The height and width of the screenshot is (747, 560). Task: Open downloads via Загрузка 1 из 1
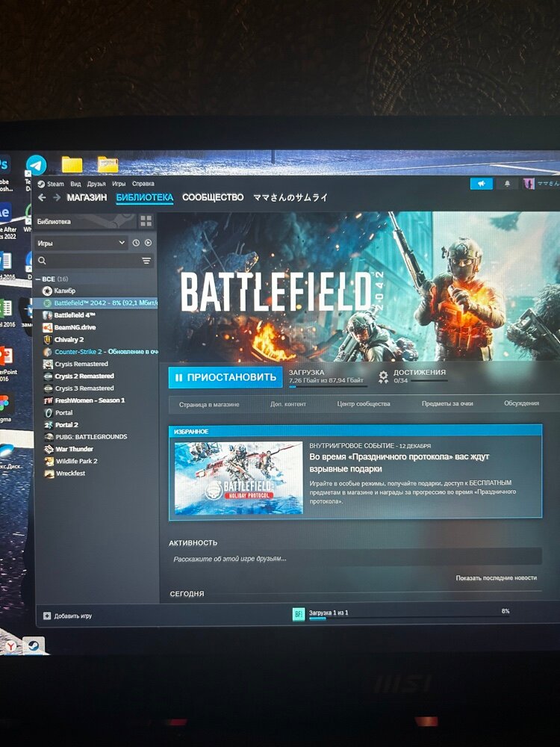point(329,613)
